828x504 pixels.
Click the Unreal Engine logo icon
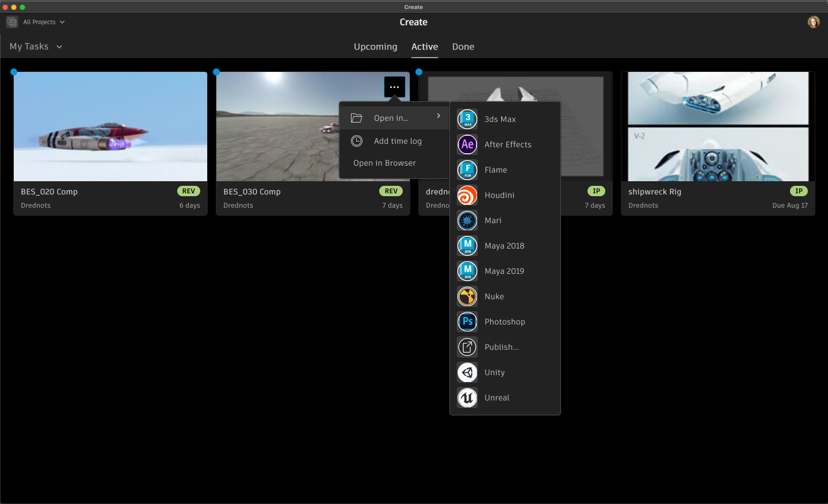click(x=467, y=398)
